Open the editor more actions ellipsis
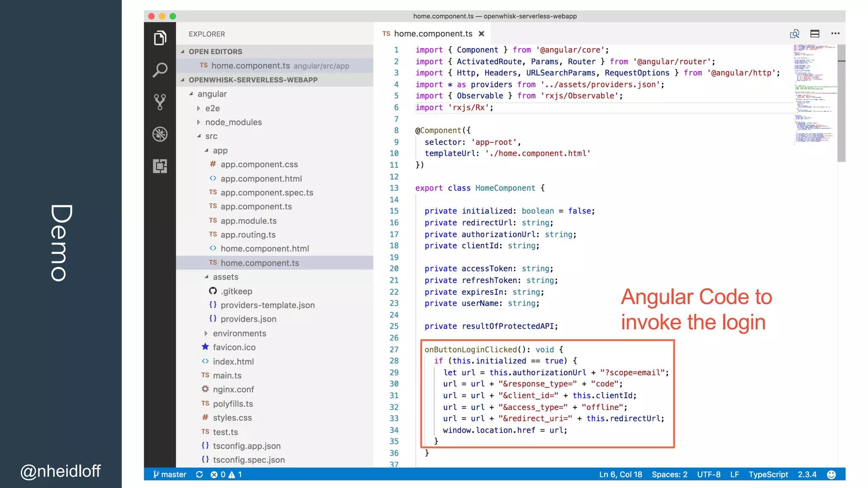This screenshot has height=488, width=868. coord(835,34)
